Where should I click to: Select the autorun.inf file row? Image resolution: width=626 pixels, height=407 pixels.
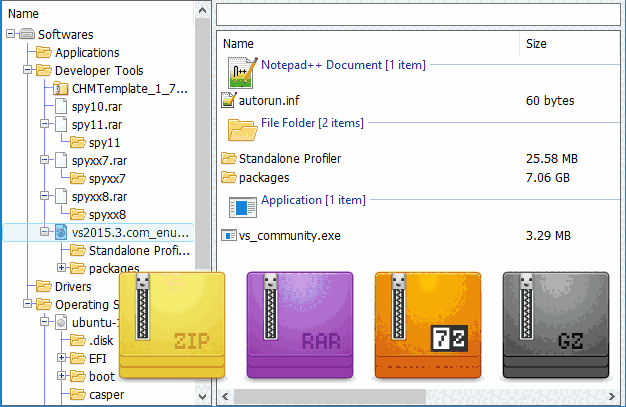(419, 100)
